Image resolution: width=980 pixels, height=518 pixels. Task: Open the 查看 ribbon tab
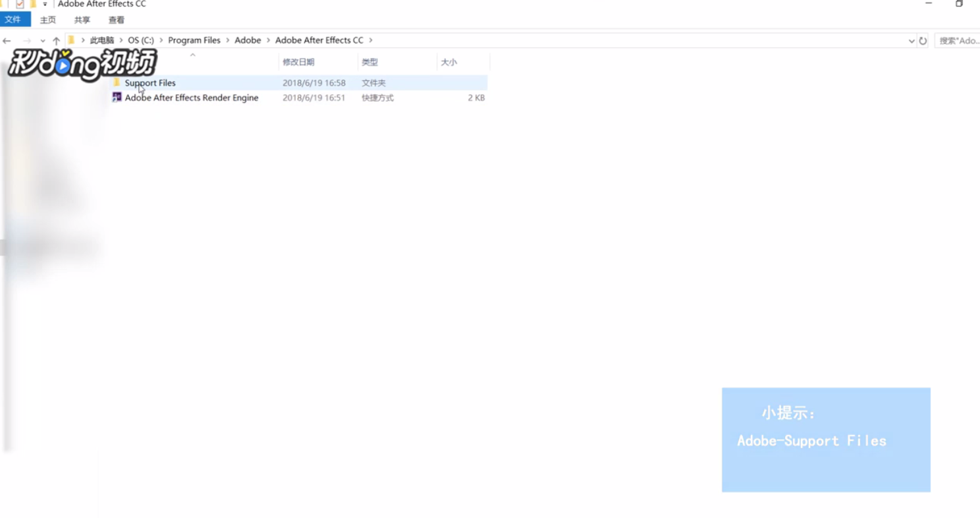[x=117, y=20]
